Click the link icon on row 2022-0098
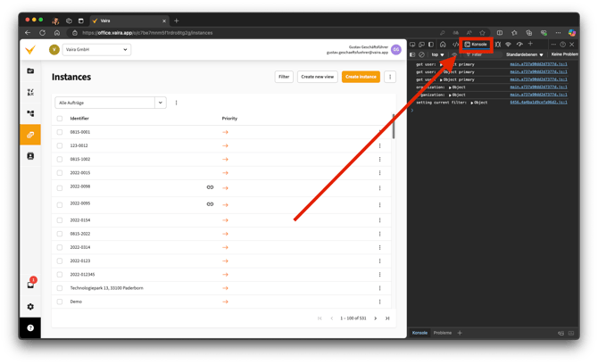The width and height of the screenshot is (598, 364). (210, 187)
